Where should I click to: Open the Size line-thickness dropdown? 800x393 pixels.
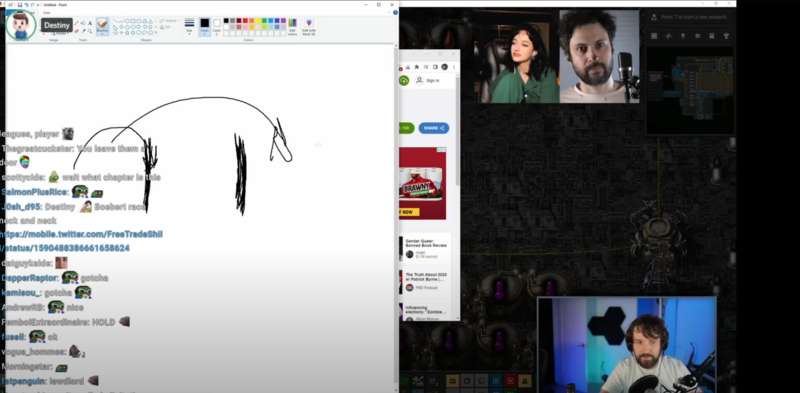189,27
